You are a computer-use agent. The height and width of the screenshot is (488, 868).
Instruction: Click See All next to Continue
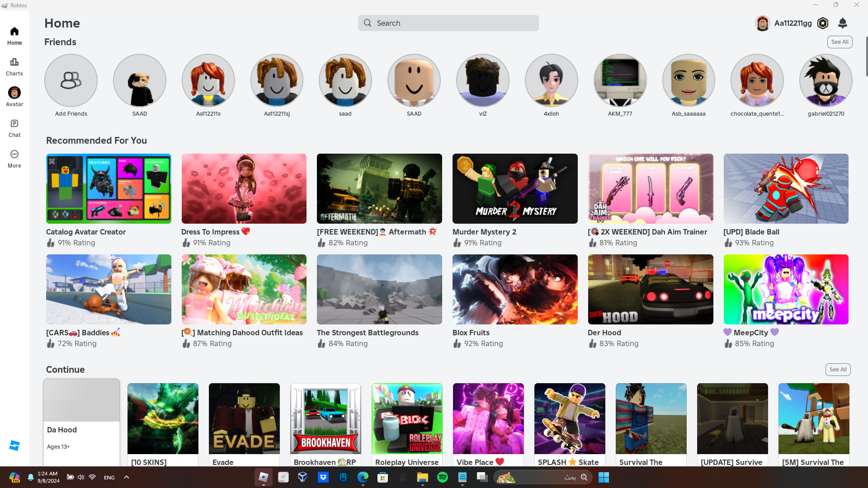click(x=838, y=370)
